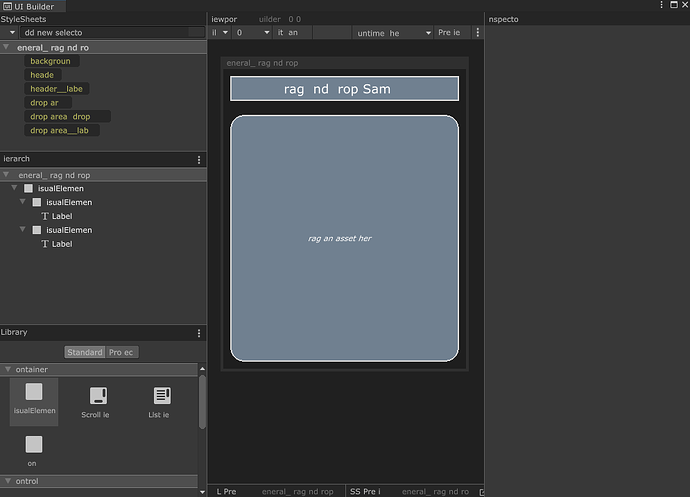
Task: Click the StyleSheets panel title
Action: 23,19
